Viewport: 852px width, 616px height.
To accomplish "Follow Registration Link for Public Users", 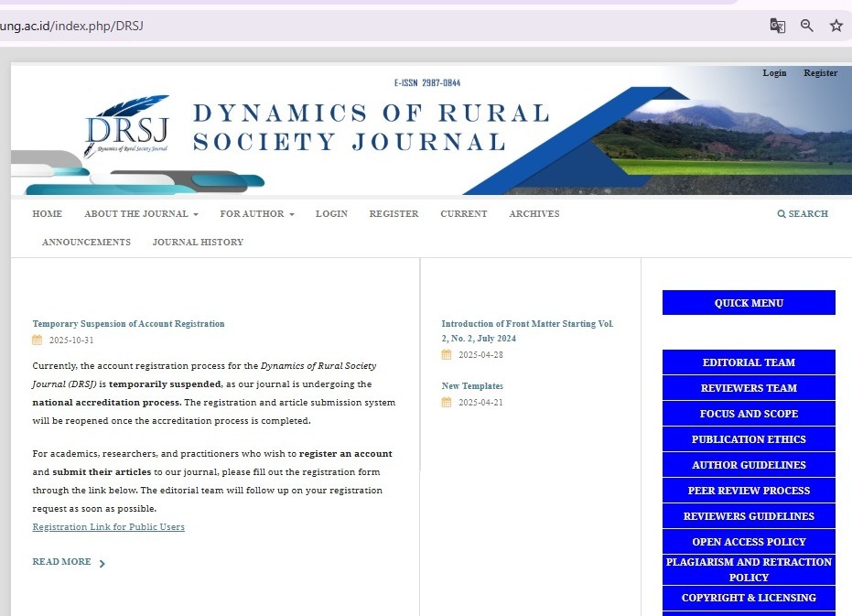I will click(x=109, y=527).
